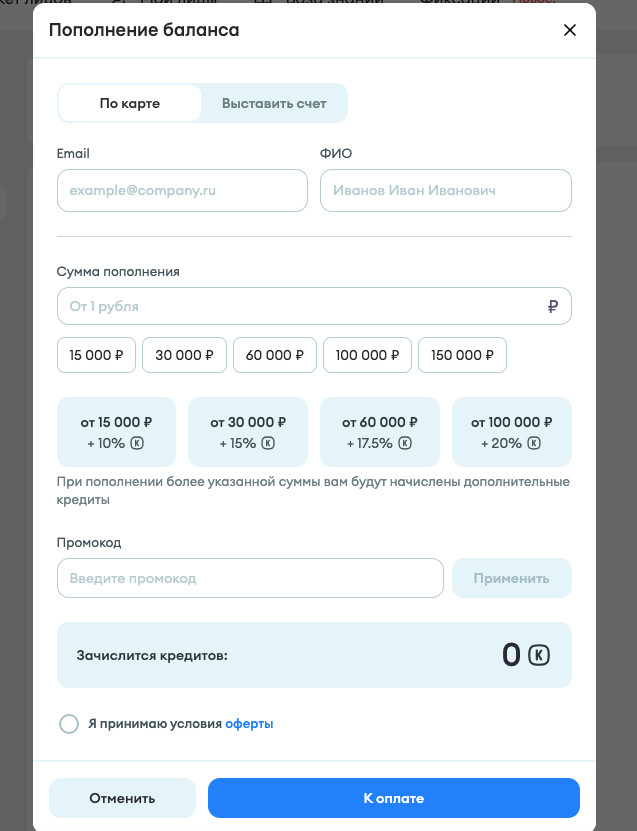Open the оферты link
This screenshot has height=831, width=637.
(x=249, y=724)
